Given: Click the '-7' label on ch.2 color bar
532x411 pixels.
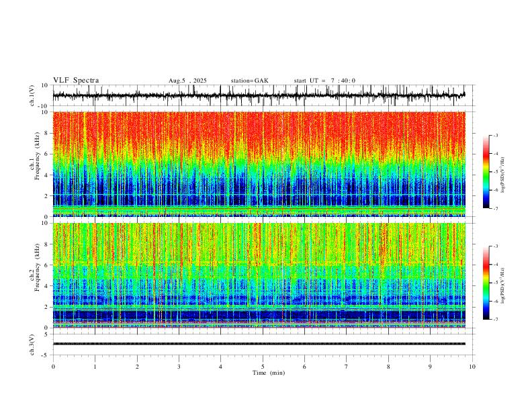Looking at the screenshot, I should coord(496,319).
